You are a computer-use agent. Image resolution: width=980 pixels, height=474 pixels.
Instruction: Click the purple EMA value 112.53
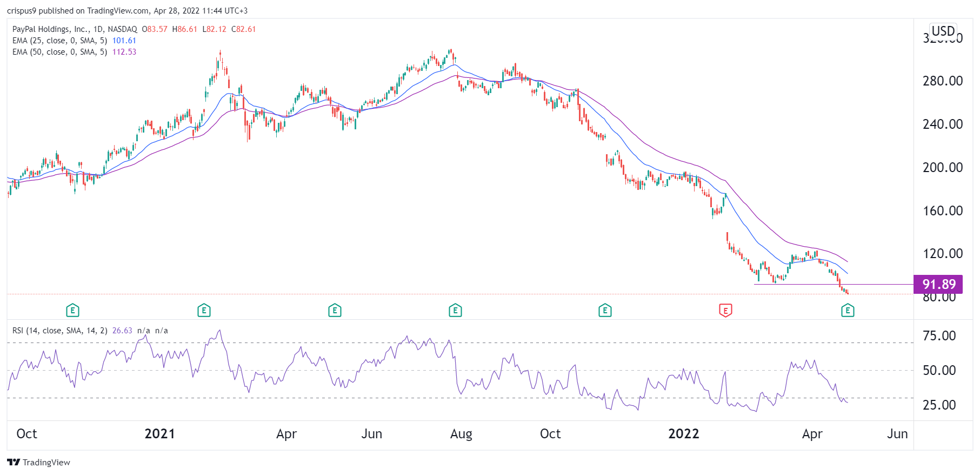tap(124, 52)
